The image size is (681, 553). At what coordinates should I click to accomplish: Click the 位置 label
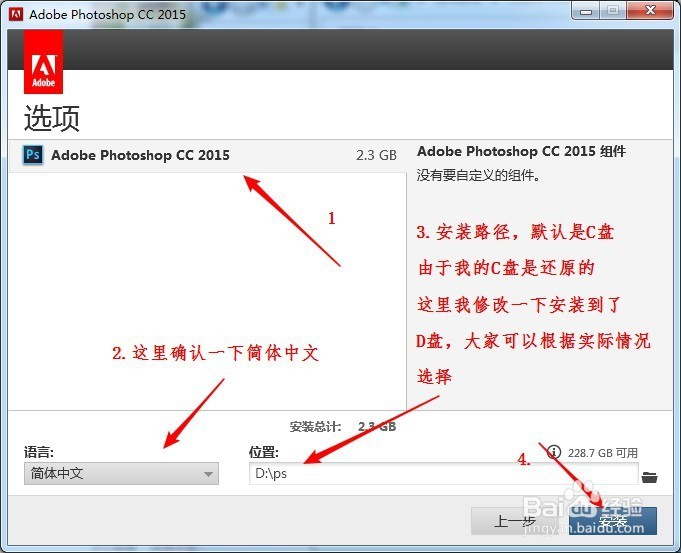pos(264,452)
